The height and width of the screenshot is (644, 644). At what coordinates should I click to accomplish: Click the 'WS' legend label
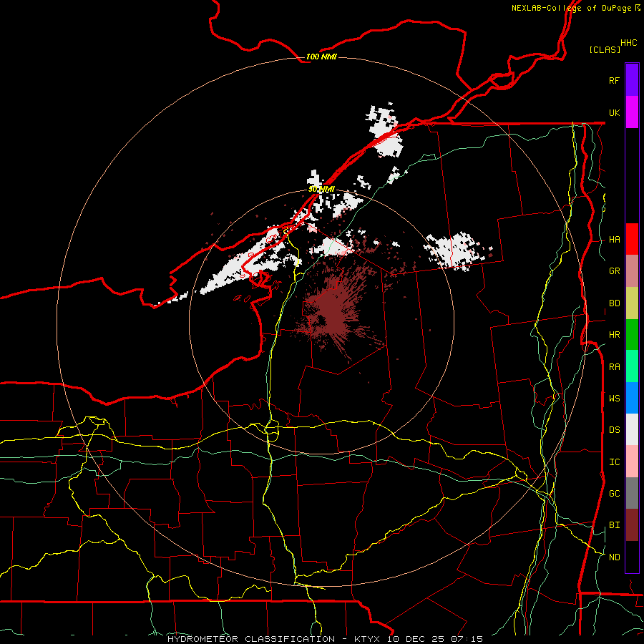coord(614,398)
